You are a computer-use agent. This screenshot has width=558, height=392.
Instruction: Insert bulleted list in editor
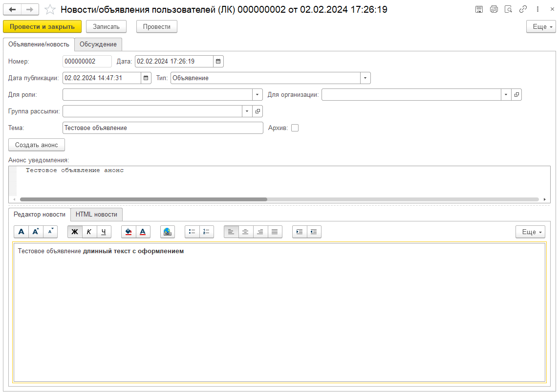(192, 232)
